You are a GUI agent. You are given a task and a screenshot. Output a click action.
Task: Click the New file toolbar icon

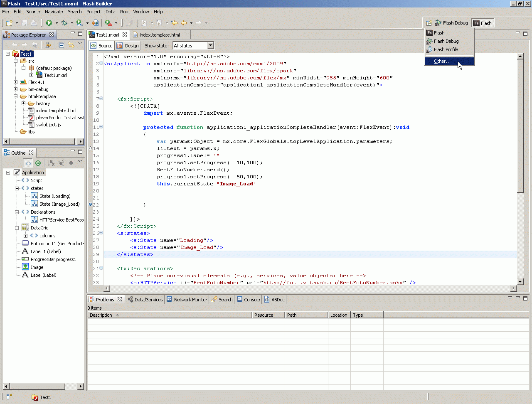9,23
